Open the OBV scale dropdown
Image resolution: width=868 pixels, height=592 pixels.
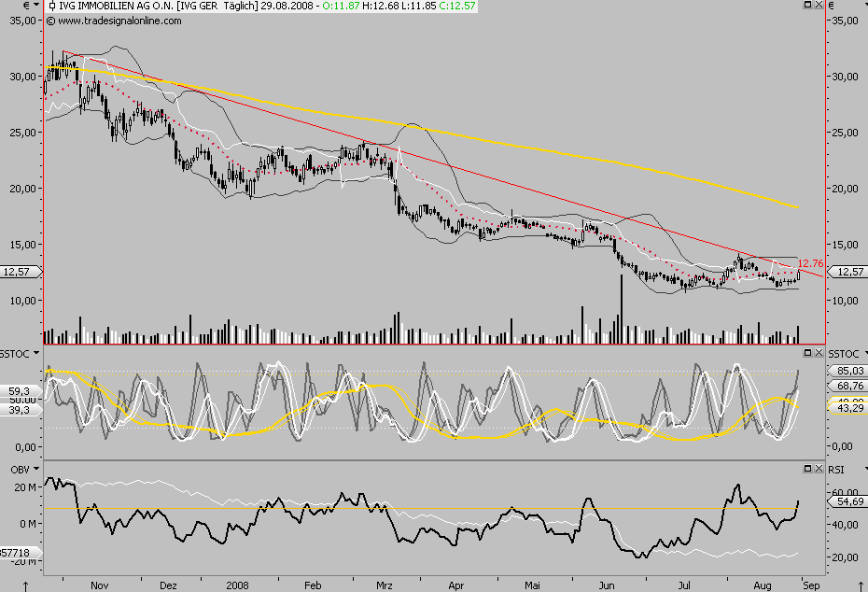(36, 469)
